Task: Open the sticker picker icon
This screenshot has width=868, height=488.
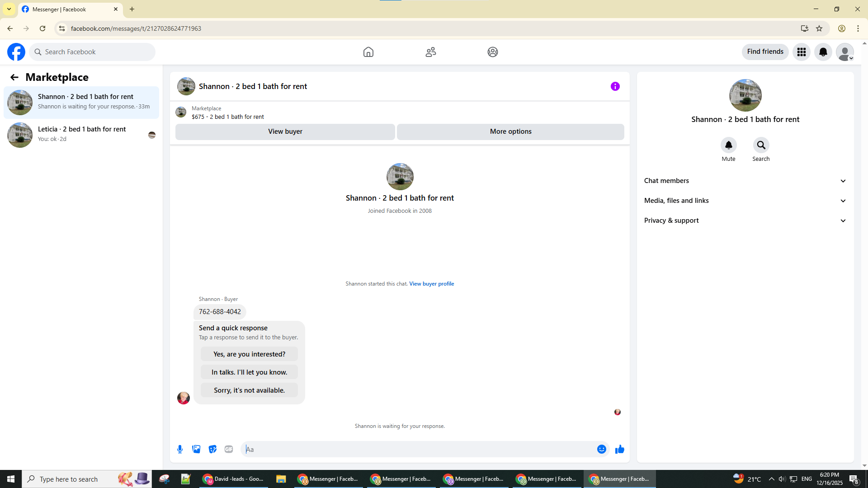Action: pos(212,449)
